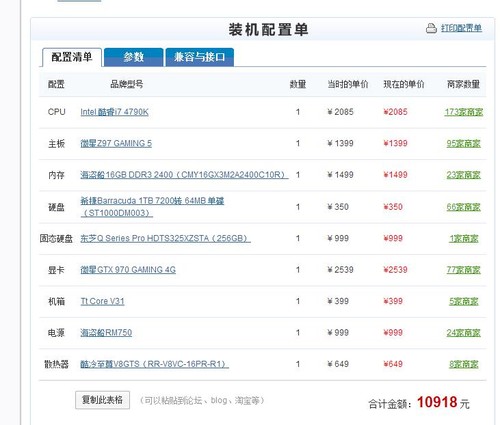
Task: Click the 数量 column header
Action: tap(298, 84)
